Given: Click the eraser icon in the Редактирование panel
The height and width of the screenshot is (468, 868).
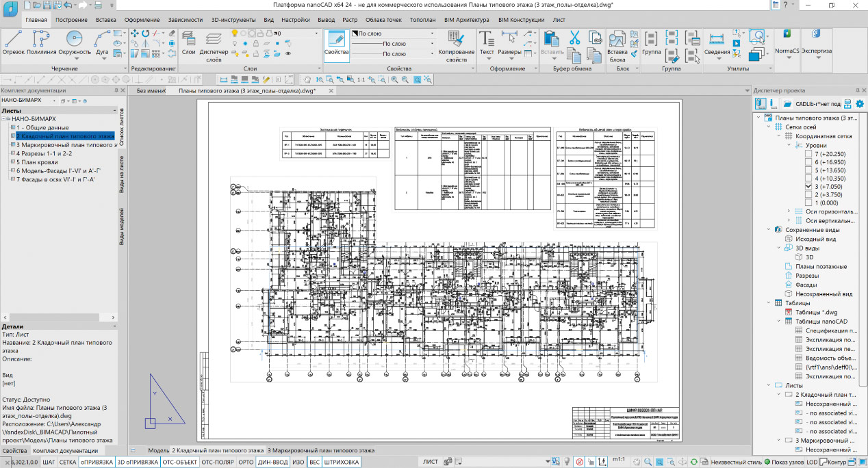Looking at the screenshot, I should tap(171, 33).
